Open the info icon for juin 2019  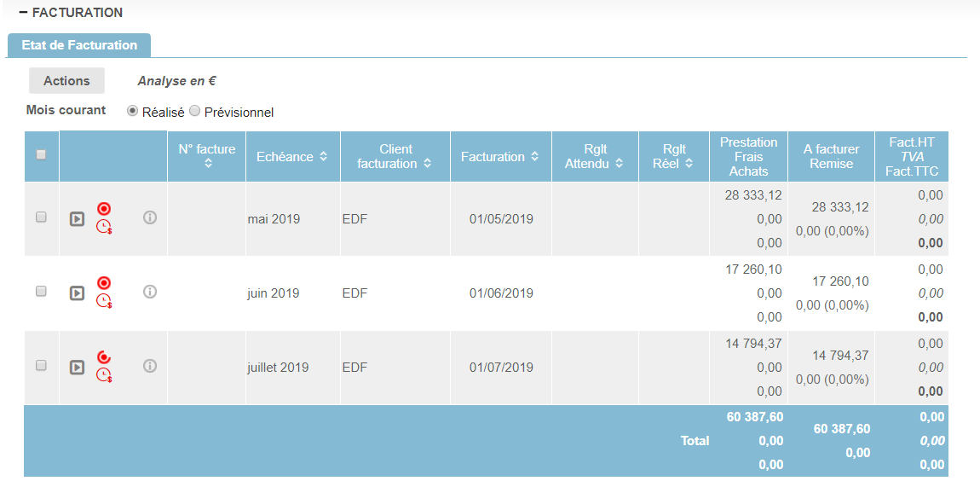(150, 292)
